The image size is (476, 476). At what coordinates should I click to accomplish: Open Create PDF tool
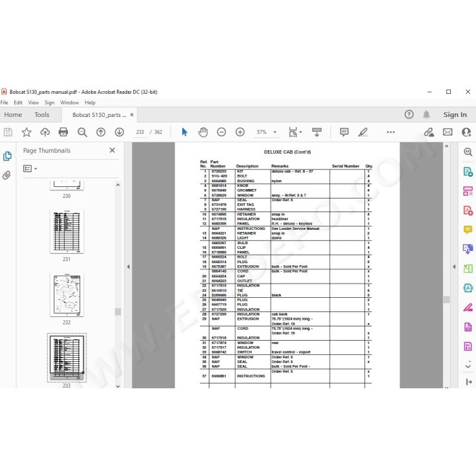[468, 210]
